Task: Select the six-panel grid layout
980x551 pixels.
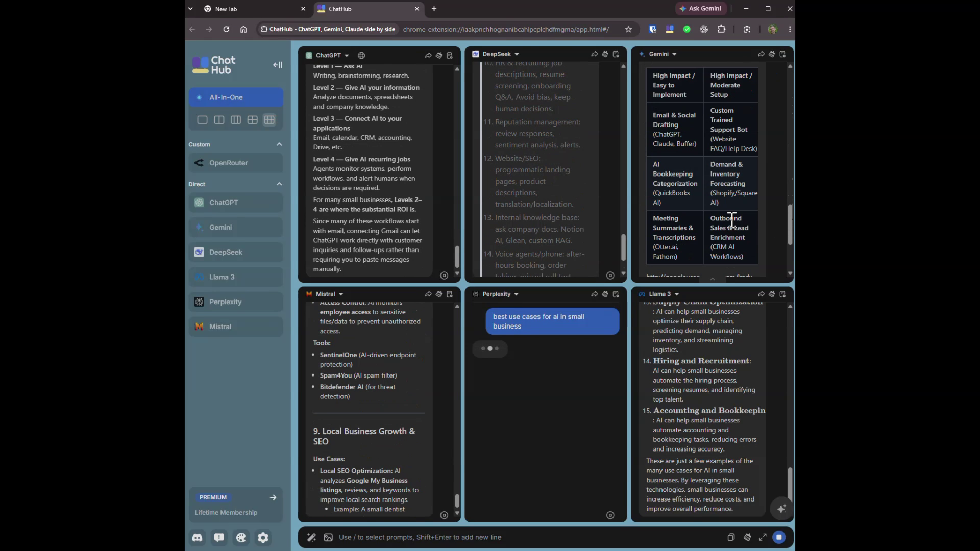Action: (269, 120)
